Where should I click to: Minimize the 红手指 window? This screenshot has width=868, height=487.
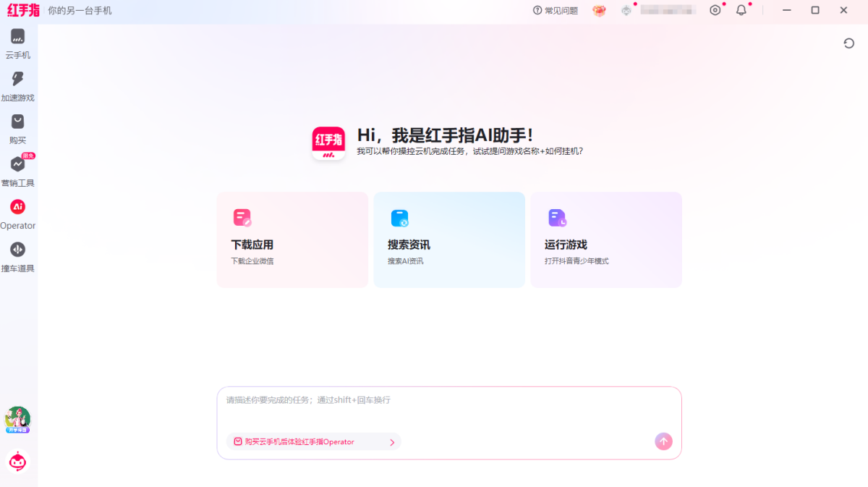tap(787, 10)
